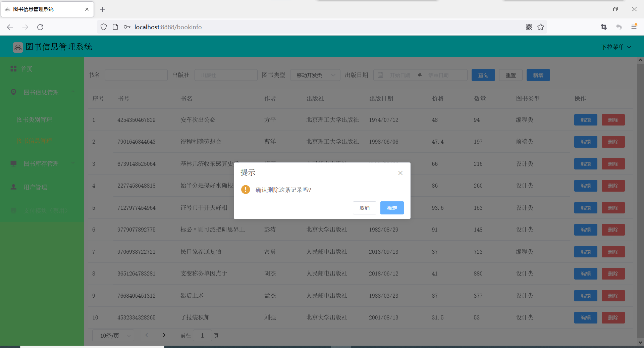Edit the row for 得程利确劳想会
The image size is (644, 348).
tap(586, 142)
